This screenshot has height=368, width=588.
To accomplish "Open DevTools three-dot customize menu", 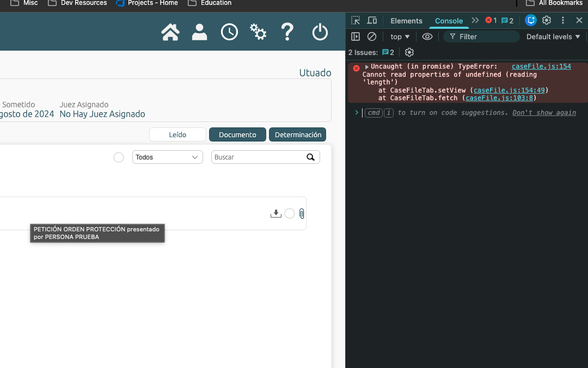I will 563,20.
